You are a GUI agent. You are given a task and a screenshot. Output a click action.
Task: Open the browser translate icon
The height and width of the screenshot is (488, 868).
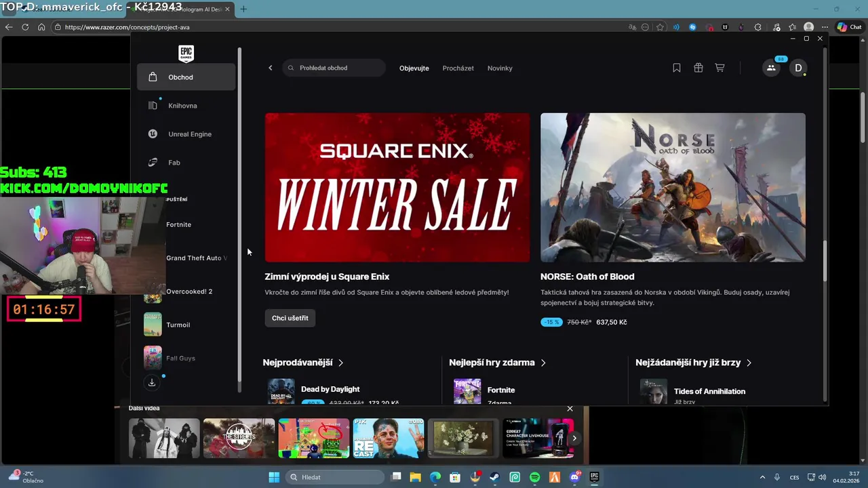pyautogui.click(x=632, y=27)
